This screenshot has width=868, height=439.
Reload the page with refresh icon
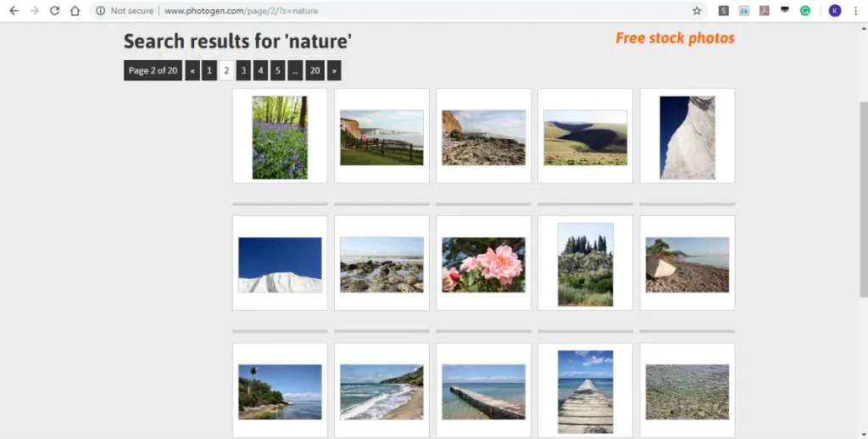pos(54,10)
